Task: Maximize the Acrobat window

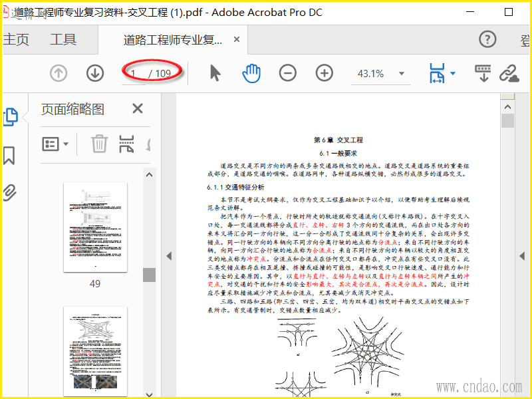Action: pyautogui.click(x=509, y=12)
